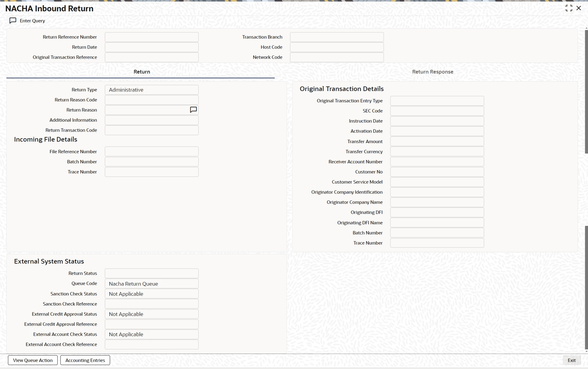Focus Batch Number in Original Transaction Details

coord(437,233)
